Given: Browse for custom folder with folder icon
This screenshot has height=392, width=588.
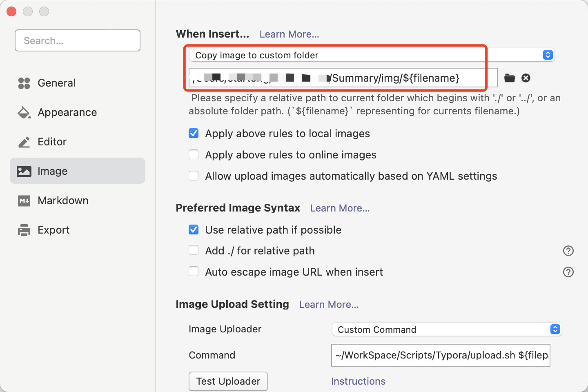Looking at the screenshot, I should (x=510, y=78).
